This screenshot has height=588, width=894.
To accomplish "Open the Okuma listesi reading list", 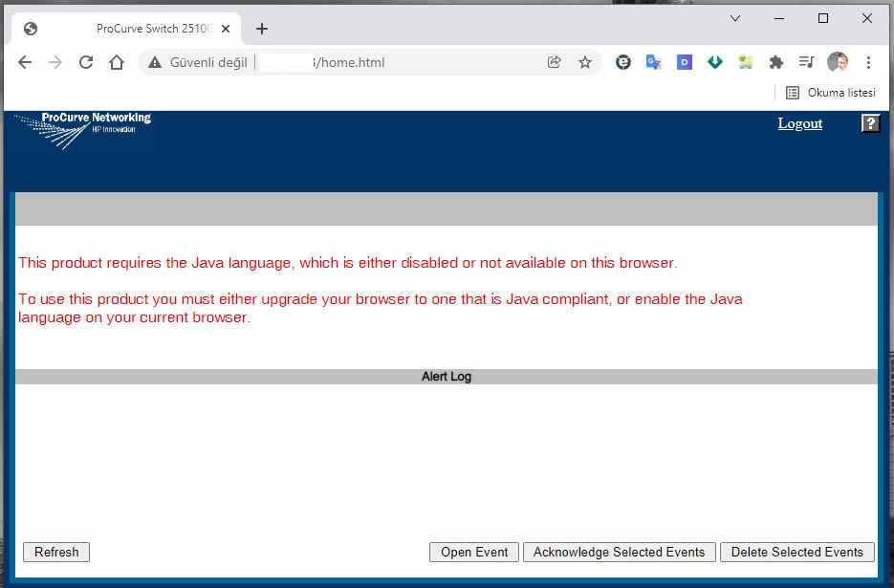I will pyautogui.click(x=830, y=93).
